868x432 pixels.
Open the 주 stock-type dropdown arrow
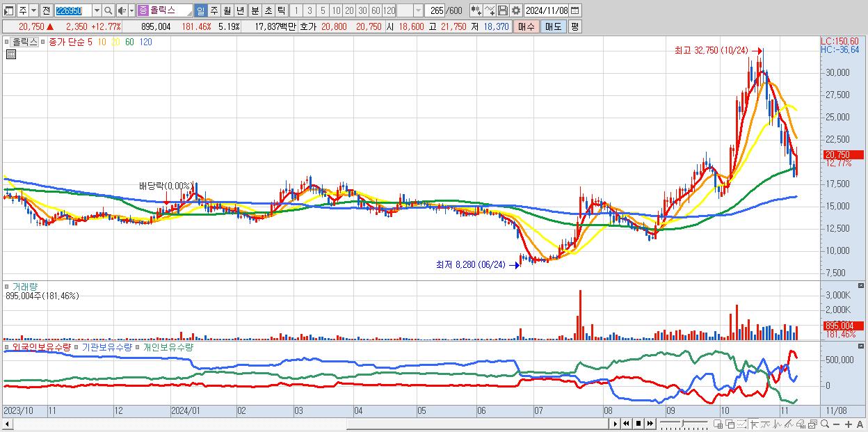33,10
